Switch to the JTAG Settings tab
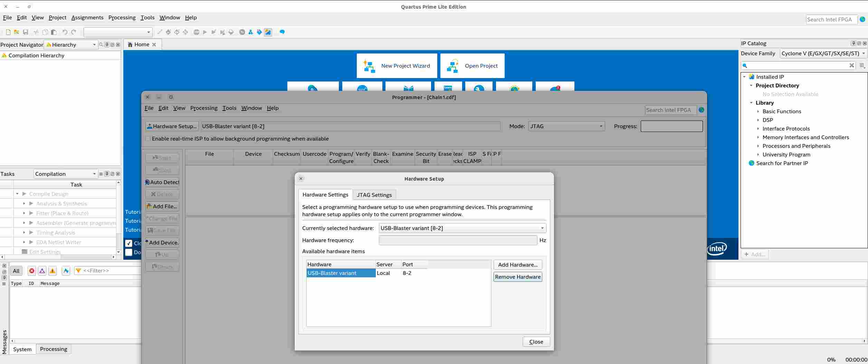Viewport: 868px width, 364px height. coord(374,195)
